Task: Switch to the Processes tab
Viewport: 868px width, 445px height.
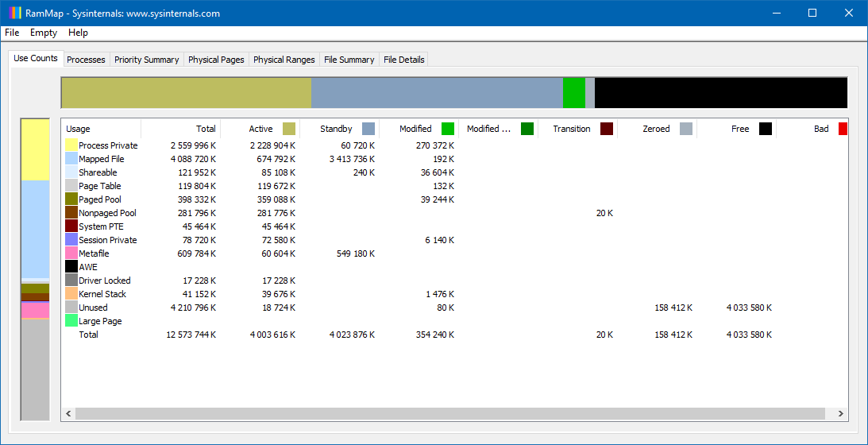Action: click(86, 60)
